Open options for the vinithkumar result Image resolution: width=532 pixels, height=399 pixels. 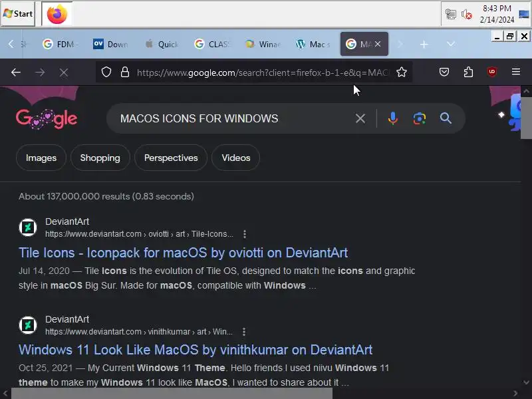coord(244,332)
